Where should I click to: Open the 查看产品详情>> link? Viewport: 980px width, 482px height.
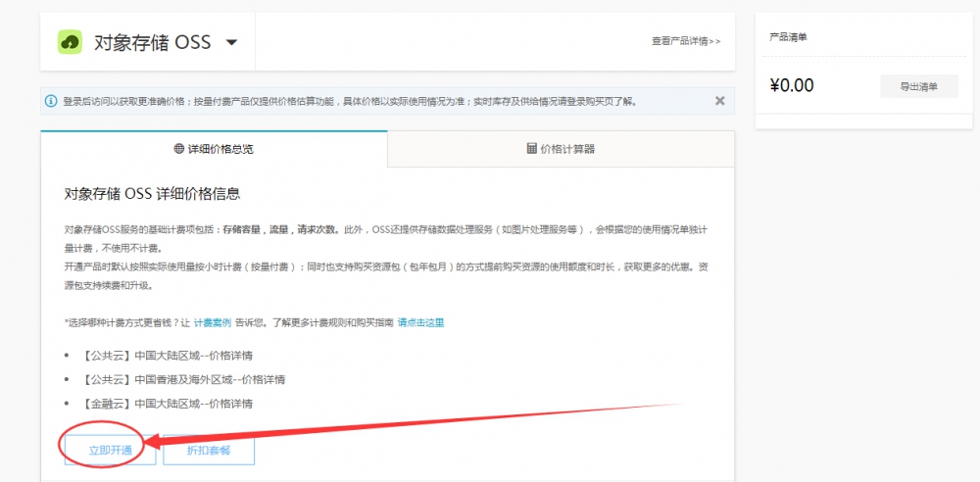[686, 41]
